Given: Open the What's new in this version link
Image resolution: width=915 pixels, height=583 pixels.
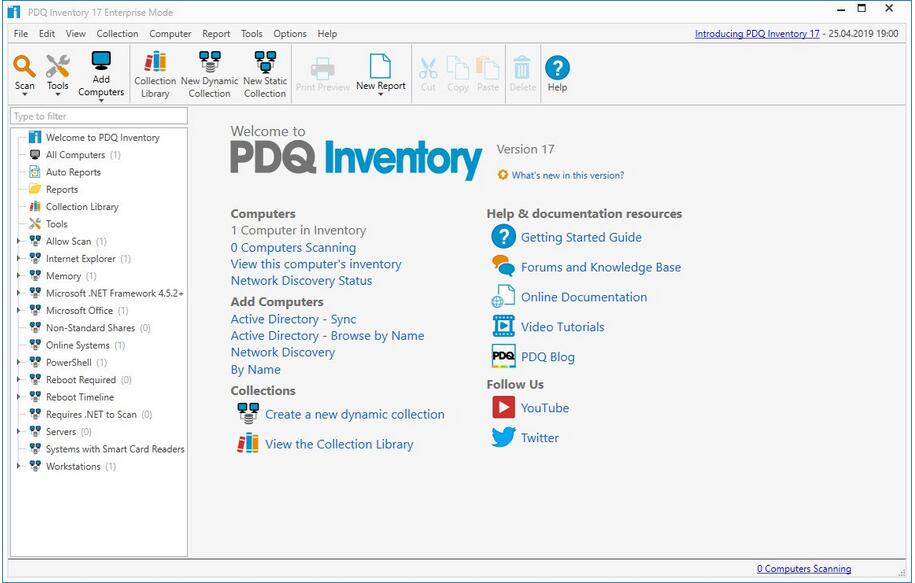Looking at the screenshot, I should 567,175.
